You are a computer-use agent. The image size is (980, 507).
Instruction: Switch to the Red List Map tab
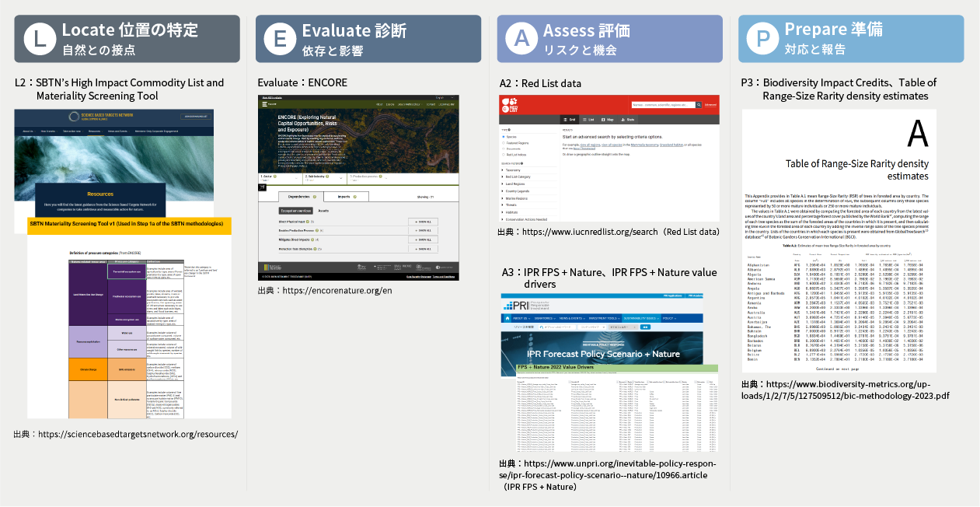coord(608,120)
